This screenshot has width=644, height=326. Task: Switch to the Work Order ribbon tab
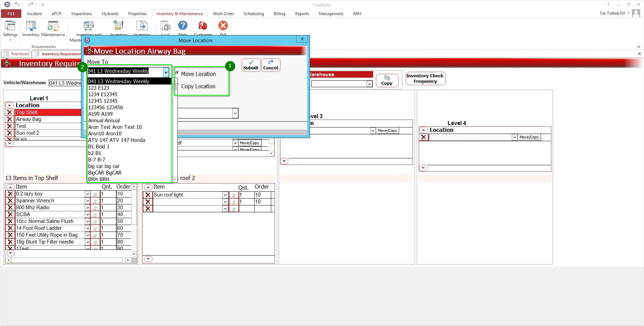[223, 14]
